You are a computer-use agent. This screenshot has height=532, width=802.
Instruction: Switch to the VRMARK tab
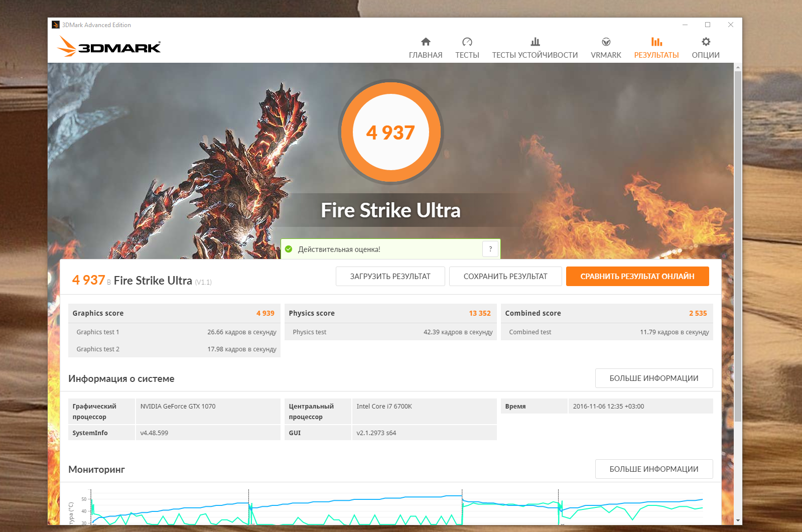606,48
